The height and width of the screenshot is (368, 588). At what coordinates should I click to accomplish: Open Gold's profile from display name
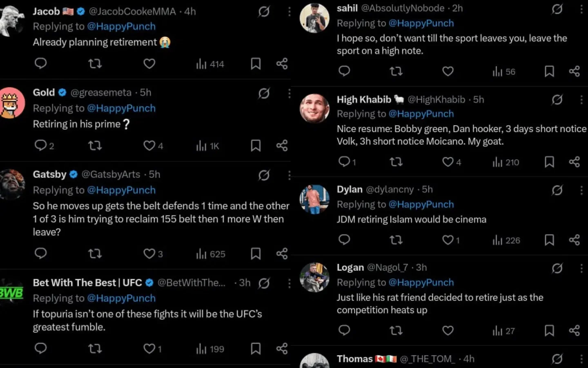coord(44,92)
